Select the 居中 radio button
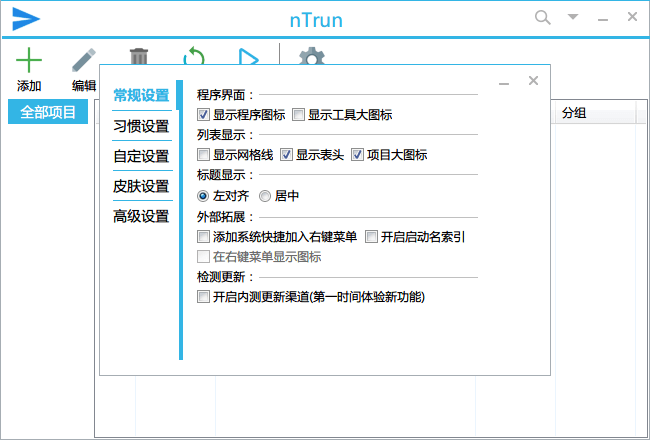650x440 pixels. [x=265, y=196]
